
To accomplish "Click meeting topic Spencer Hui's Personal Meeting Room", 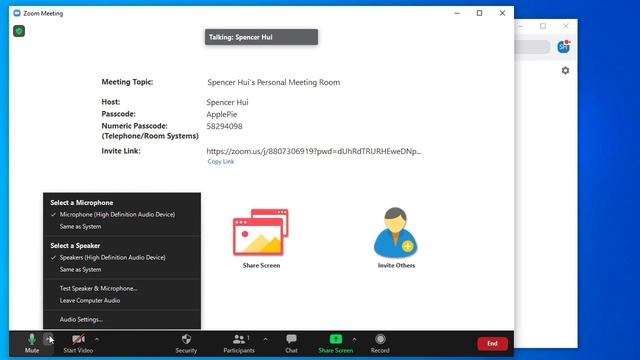I will 273,82.
